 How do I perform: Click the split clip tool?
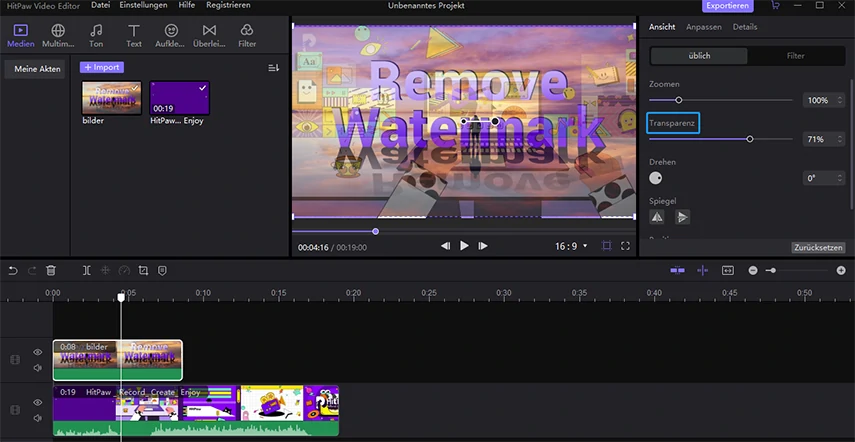[87, 270]
